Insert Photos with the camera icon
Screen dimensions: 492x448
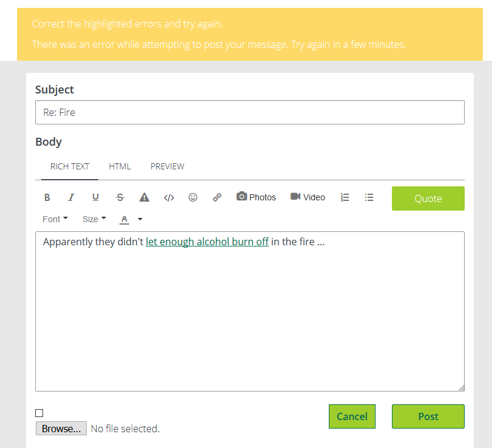coord(256,197)
